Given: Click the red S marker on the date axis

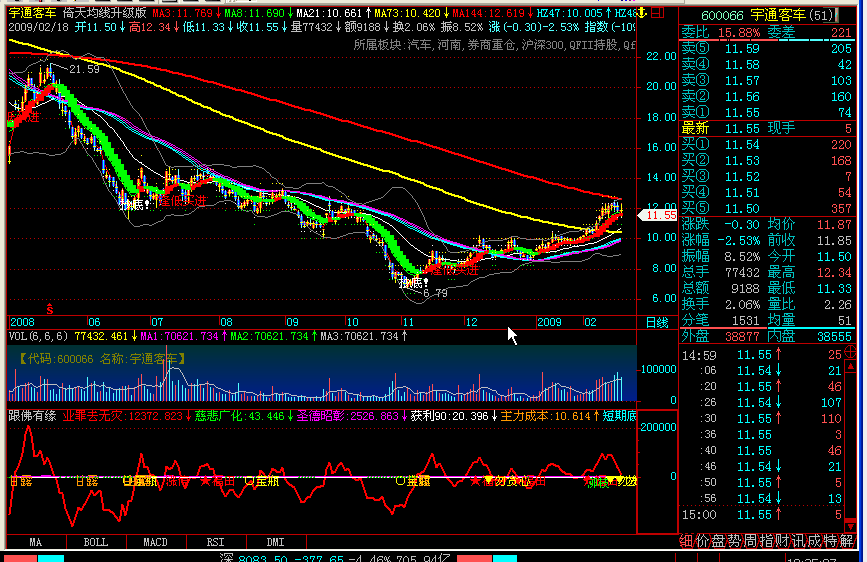Looking at the screenshot, I should 50,309.
